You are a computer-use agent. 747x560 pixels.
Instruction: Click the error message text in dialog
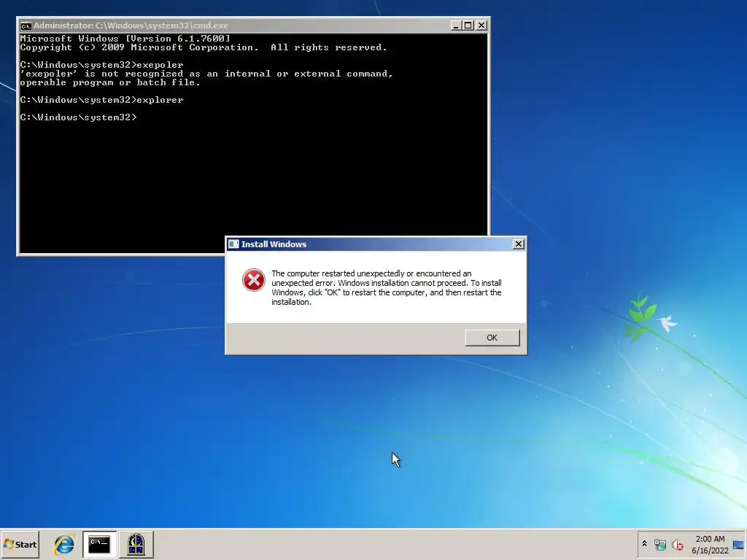(x=387, y=287)
